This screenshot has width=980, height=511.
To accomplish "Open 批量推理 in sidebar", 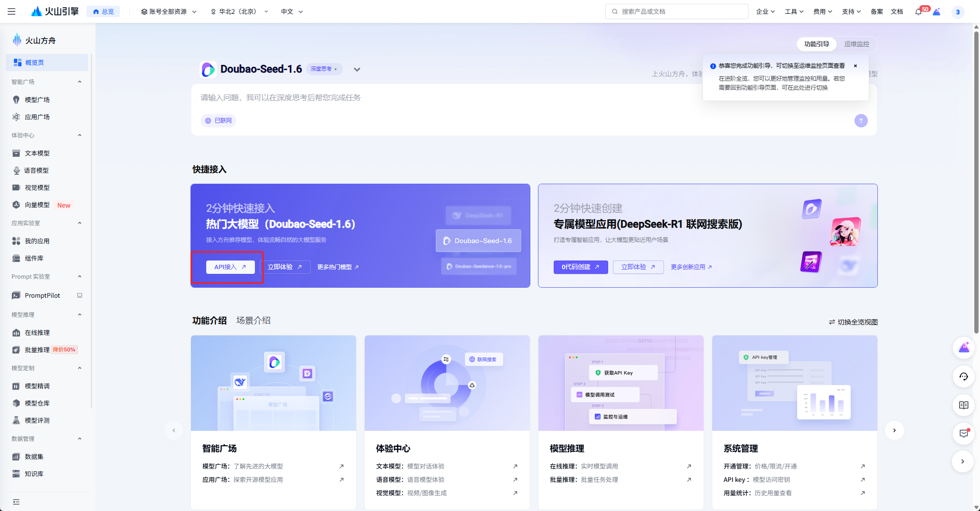I will point(47,350).
